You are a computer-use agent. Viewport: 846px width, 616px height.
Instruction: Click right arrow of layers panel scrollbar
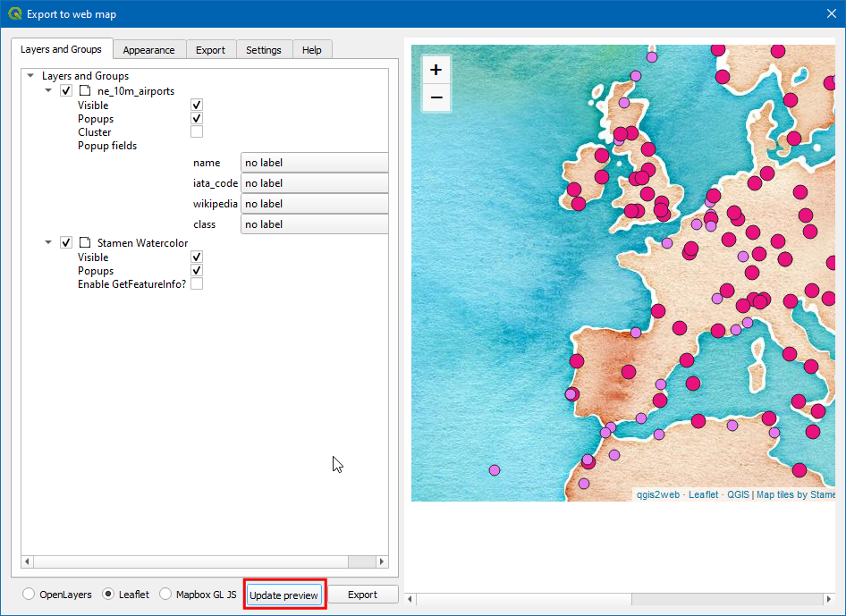point(383,561)
